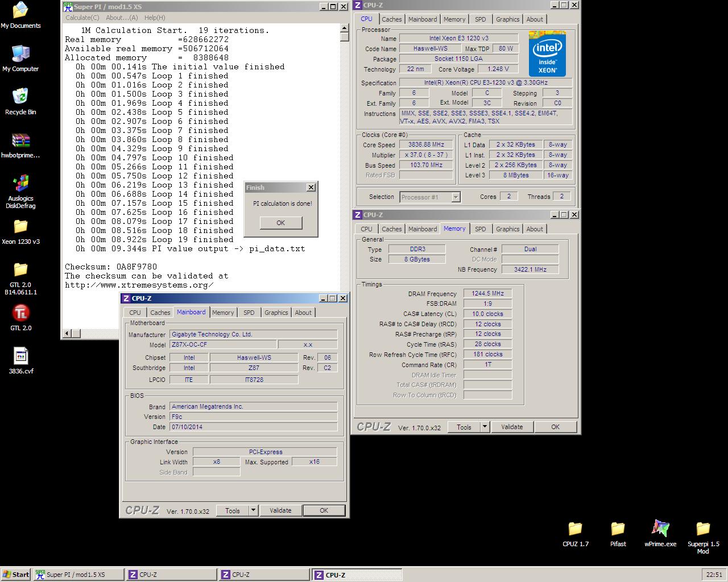Click Tools button in Memory CPU-Z window

tap(464, 427)
